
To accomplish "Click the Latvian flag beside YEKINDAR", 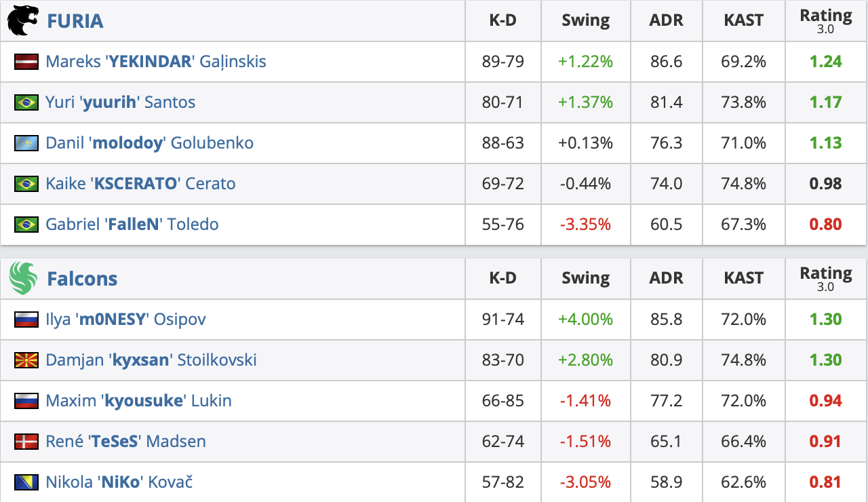I will pos(26,62).
